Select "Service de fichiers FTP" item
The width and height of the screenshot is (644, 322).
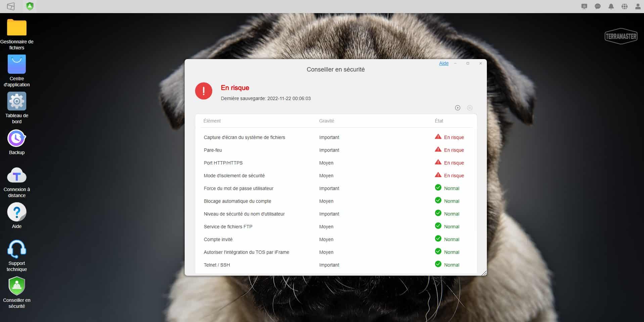click(x=228, y=227)
